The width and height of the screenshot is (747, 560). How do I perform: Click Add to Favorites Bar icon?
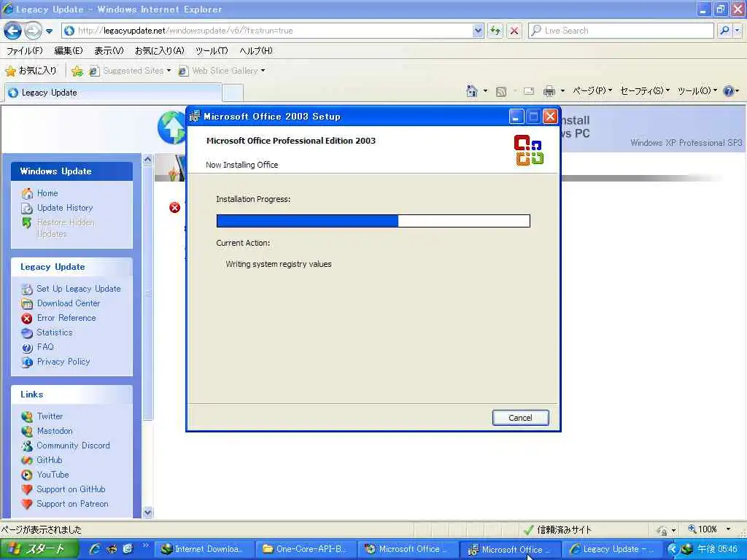tap(77, 71)
